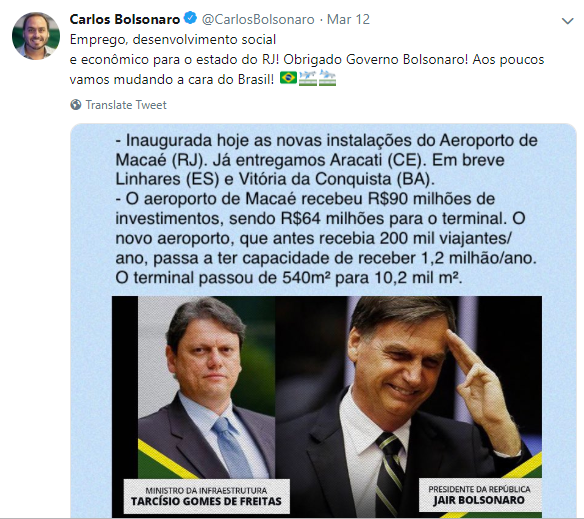Click Carlos Bolsonaro's profile avatar
Viewport: 584px width, 519px height.
(x=36, y=36)
